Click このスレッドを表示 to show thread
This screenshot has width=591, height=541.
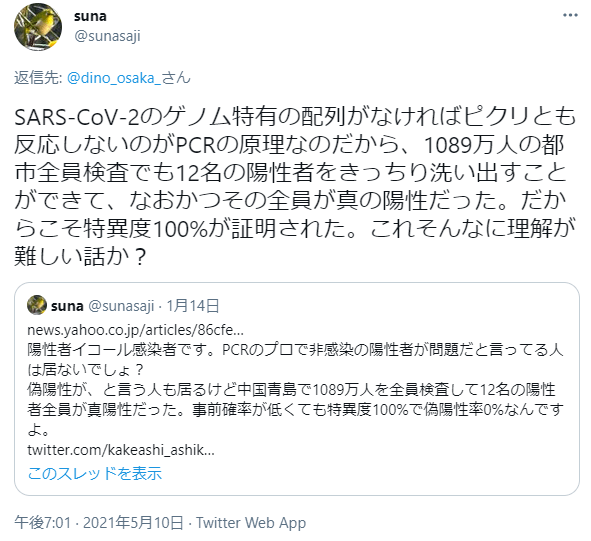click(x=95, y=474)
